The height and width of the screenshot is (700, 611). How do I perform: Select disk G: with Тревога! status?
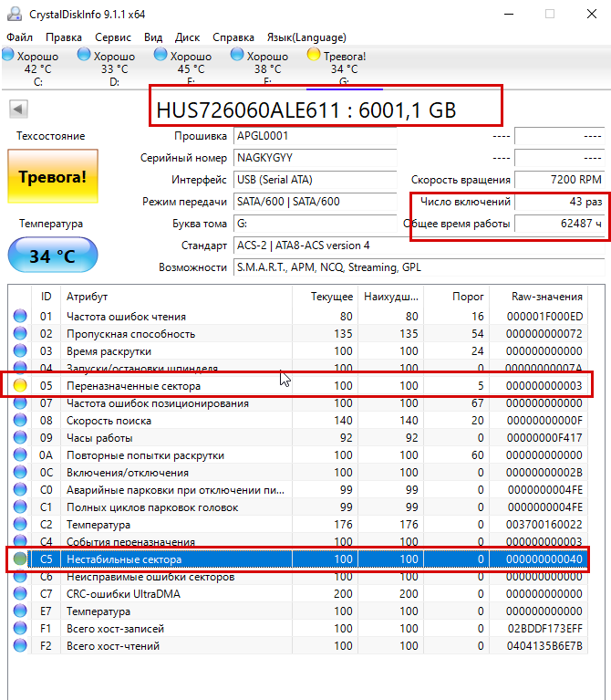(x=337, y=68)
